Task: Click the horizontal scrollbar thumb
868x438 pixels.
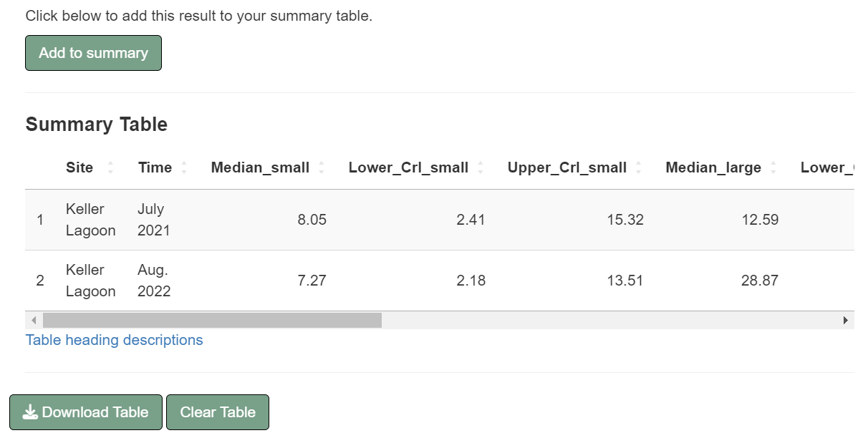Action: (x=212, y=320)
